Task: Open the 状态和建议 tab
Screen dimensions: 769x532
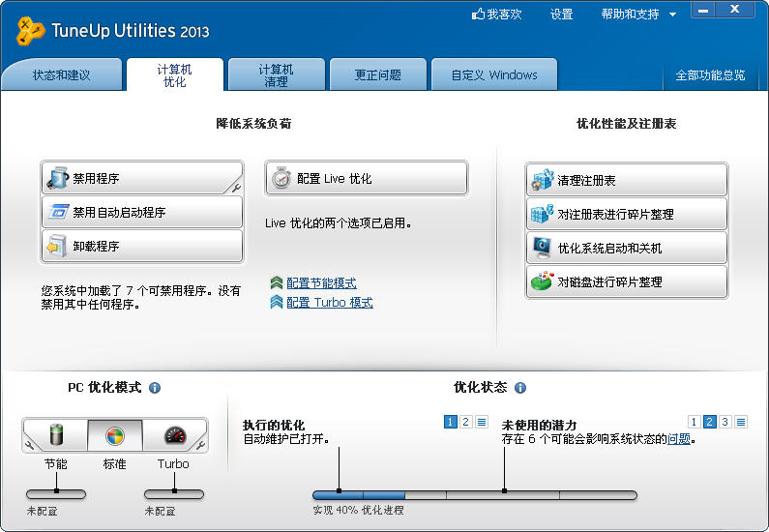Action: point(62,75)
